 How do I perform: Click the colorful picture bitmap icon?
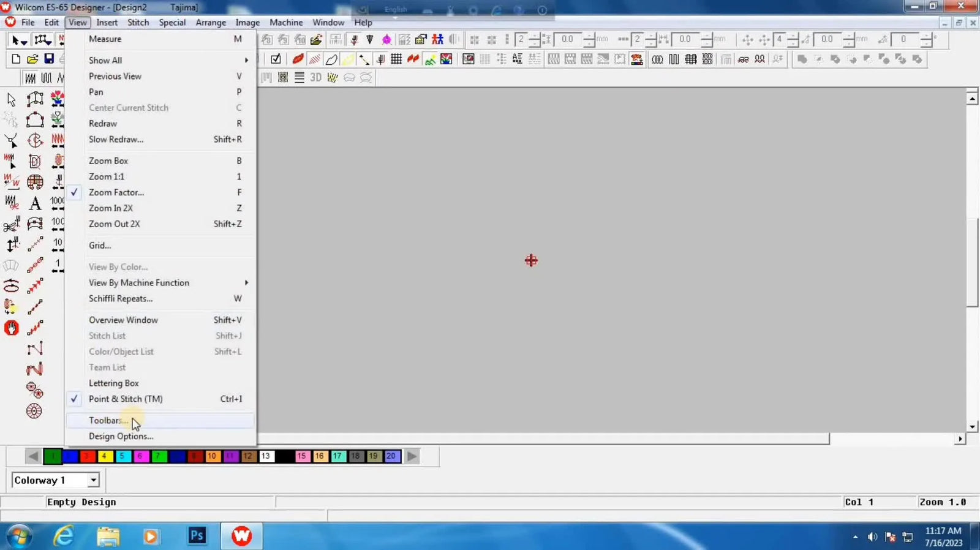click(447, 59)
